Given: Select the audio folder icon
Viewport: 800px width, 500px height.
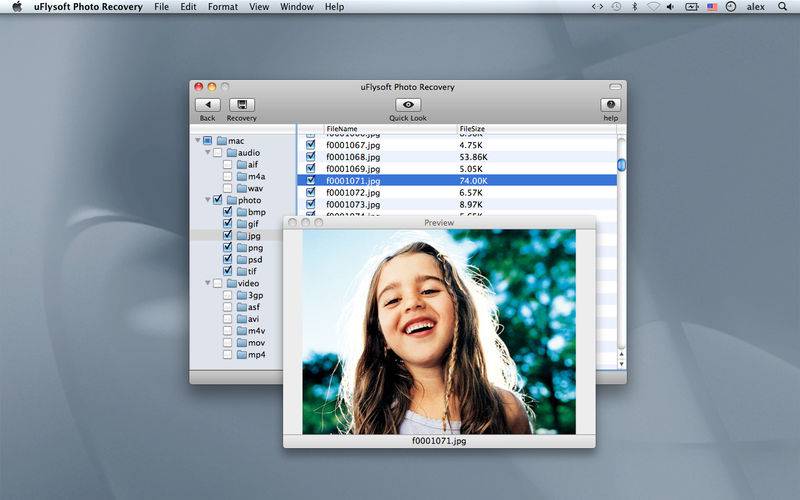Looking at the screenshot, I should pyautogui.click(x=232, y=153).
